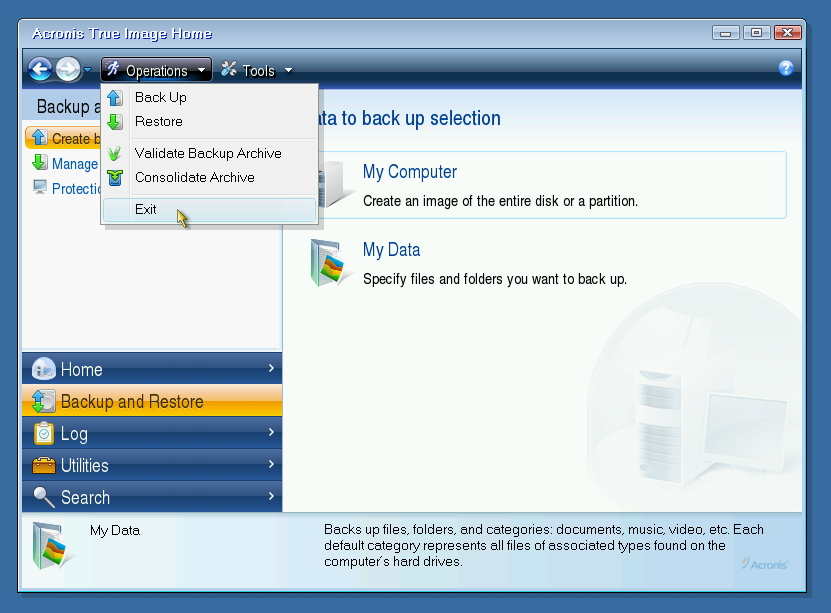Open Backup and Restore sidebar section
The image size is (831, 613).
(132, 401)
